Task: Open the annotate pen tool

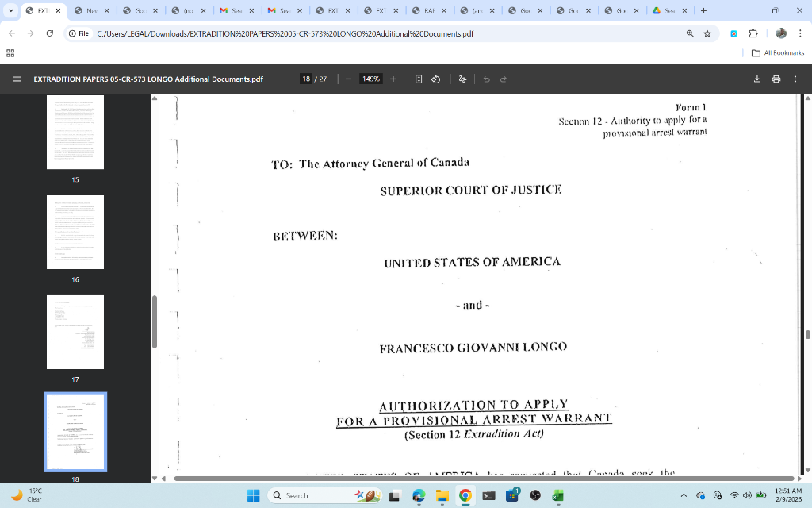Action: click(x=462, y=79)
